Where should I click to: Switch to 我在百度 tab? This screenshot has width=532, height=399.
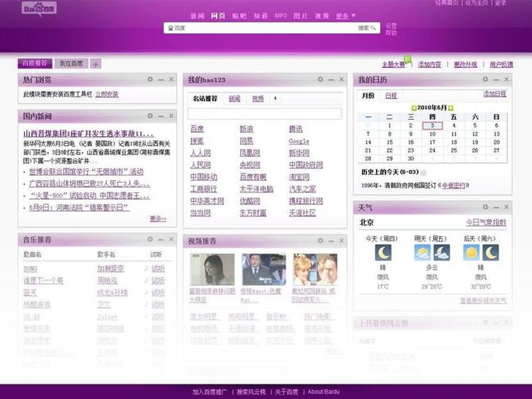tap(71, 63)
